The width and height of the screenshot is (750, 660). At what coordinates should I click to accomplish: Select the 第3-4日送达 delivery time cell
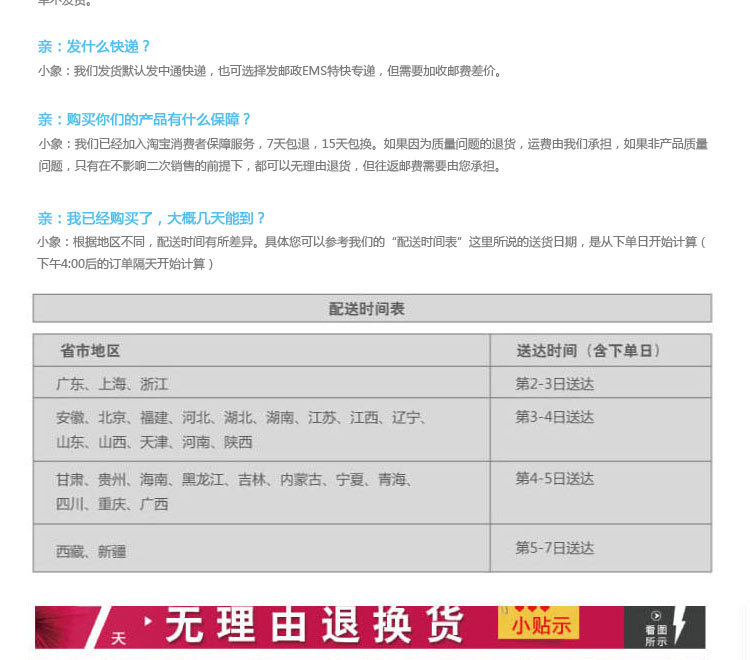[x=554, y=417]
